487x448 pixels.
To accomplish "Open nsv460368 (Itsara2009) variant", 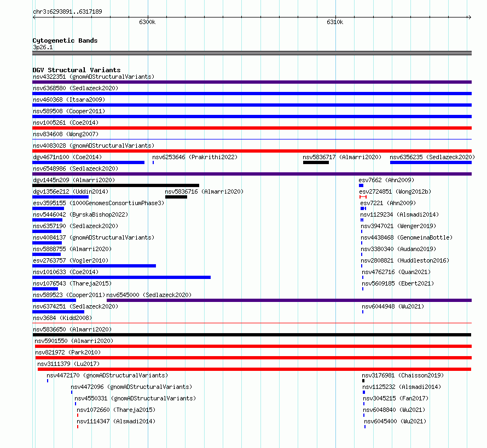I will click(69, 100).
